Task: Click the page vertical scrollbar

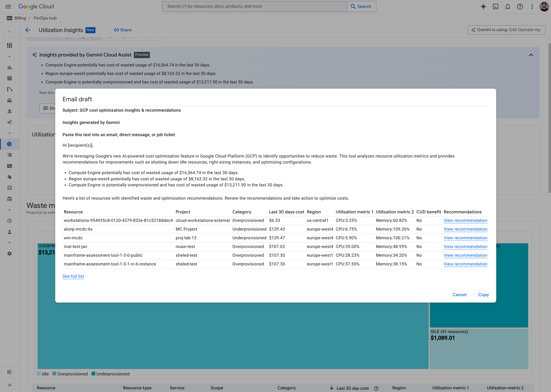Action: coord(549,118)
